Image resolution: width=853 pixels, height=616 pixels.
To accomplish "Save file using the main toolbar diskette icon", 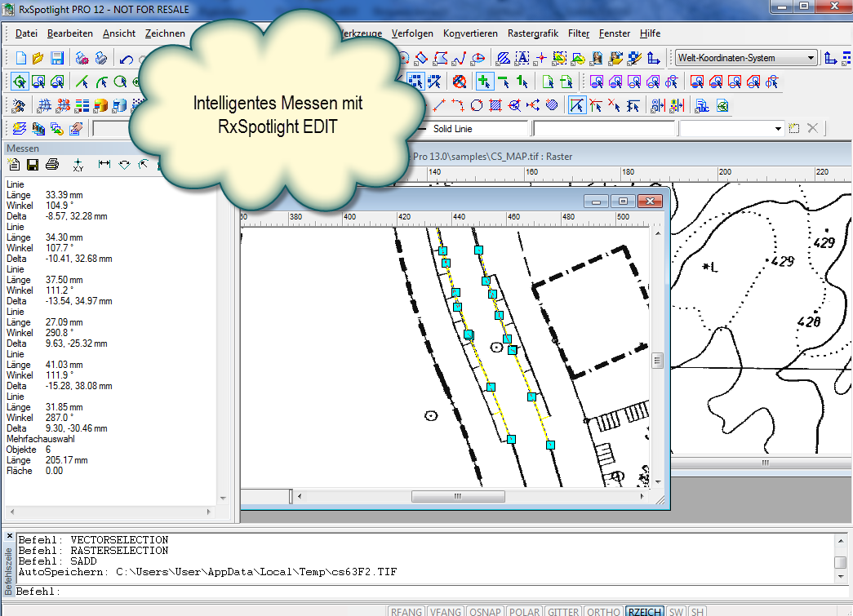I will pos(57,58).
